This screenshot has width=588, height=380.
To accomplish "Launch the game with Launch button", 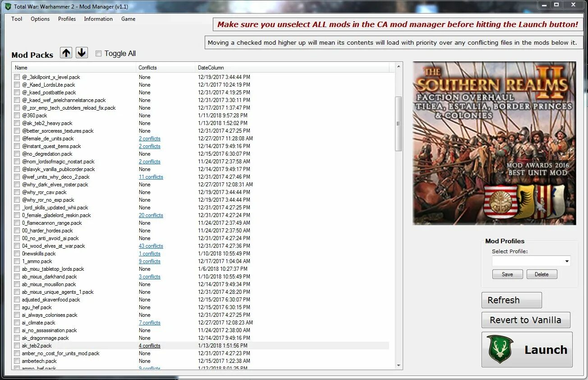I will click(527, 349).
